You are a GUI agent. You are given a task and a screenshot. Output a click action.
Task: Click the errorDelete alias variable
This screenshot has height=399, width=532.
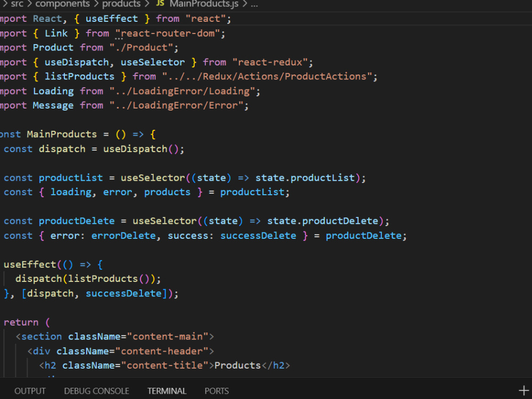[x=123, y=236]
